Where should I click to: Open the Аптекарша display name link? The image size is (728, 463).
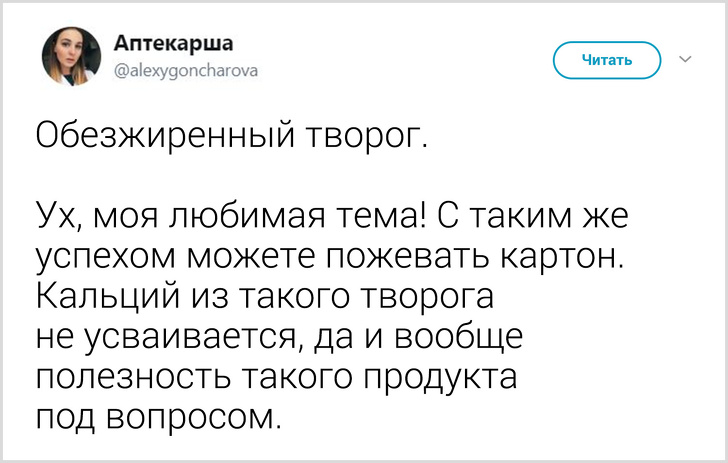174,43
